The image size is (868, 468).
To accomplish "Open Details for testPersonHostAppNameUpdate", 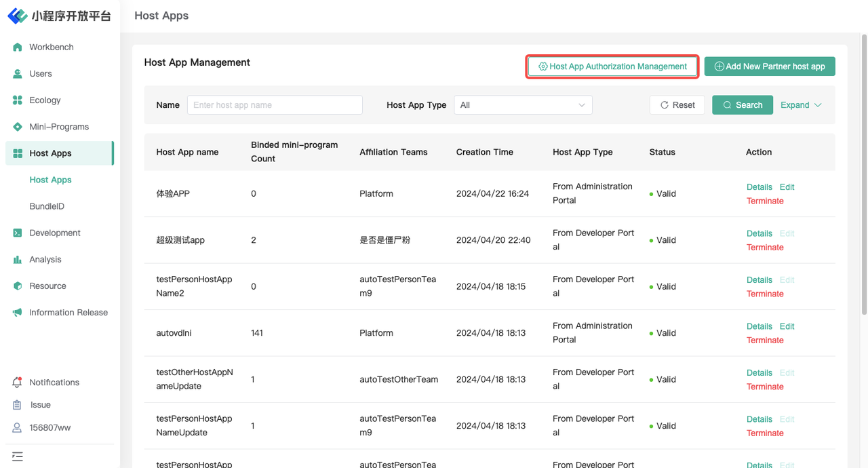I will pos(759,419).
